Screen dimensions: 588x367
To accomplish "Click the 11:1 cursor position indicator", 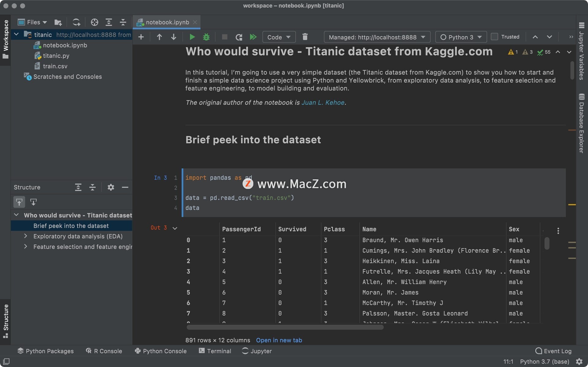I will pyautogui.click(x=508, y=361).
